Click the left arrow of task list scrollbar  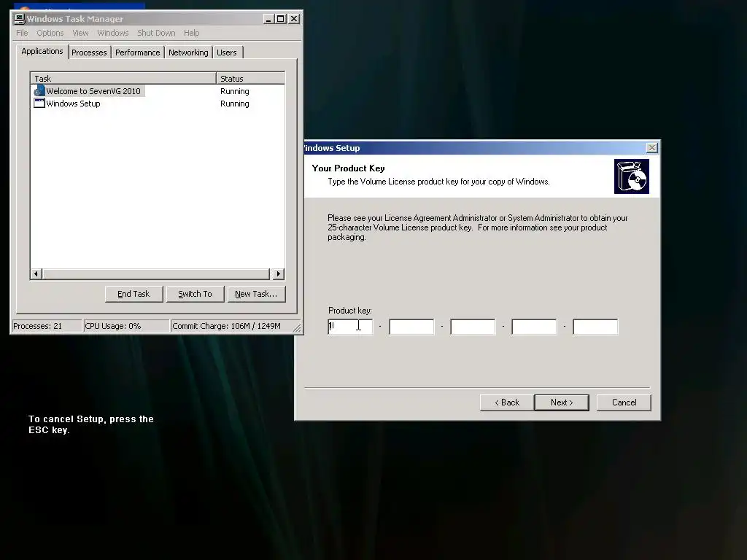click(x=36, y=274)
